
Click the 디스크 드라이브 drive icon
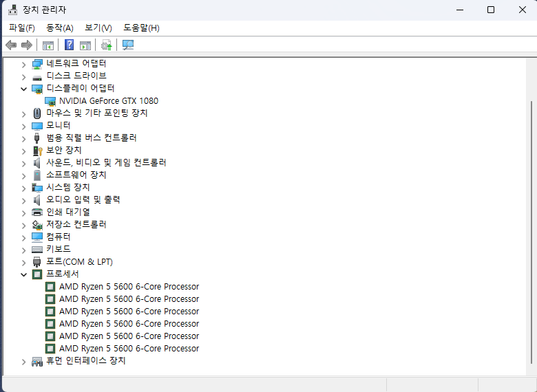[37, 78]
